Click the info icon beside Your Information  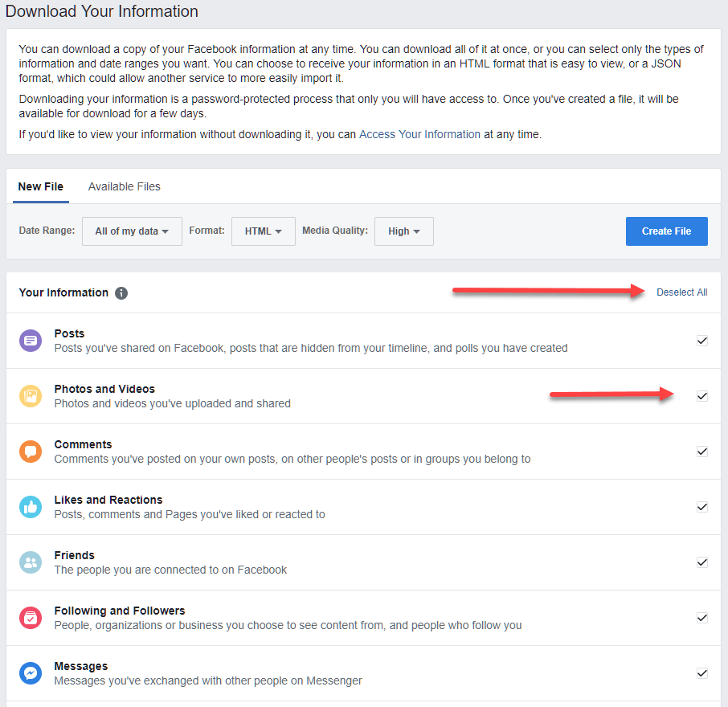coord(121,293)
